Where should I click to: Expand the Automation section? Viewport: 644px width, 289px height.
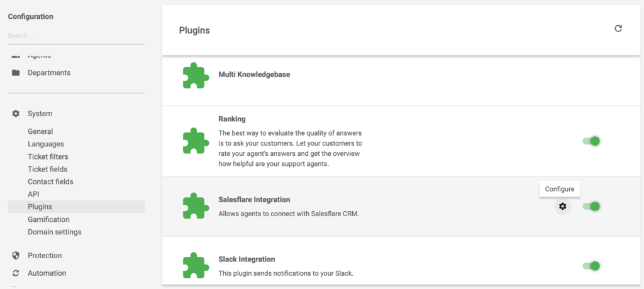tap(47, 273)
